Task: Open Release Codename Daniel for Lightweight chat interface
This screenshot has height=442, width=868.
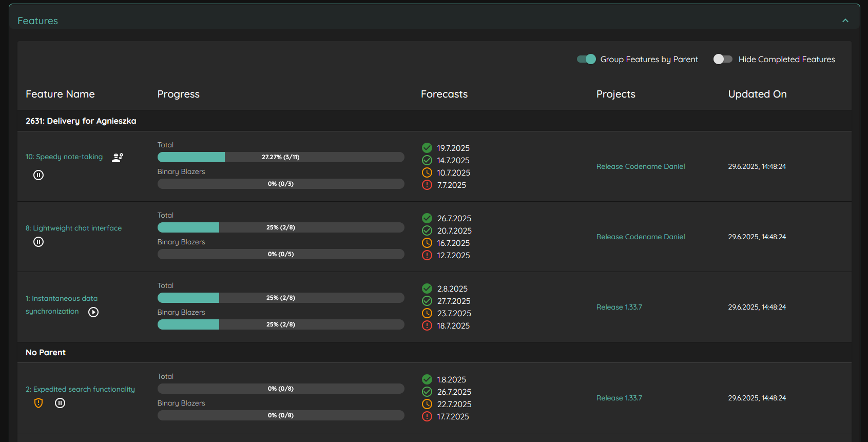Action: click(641, 237)
